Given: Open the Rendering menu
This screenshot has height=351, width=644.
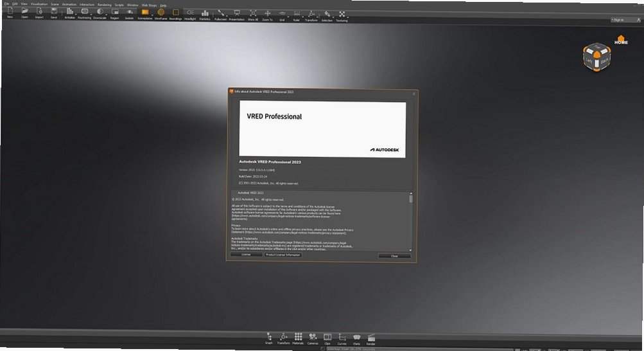Looking at the screenshot, I should (x=104, y=5).
